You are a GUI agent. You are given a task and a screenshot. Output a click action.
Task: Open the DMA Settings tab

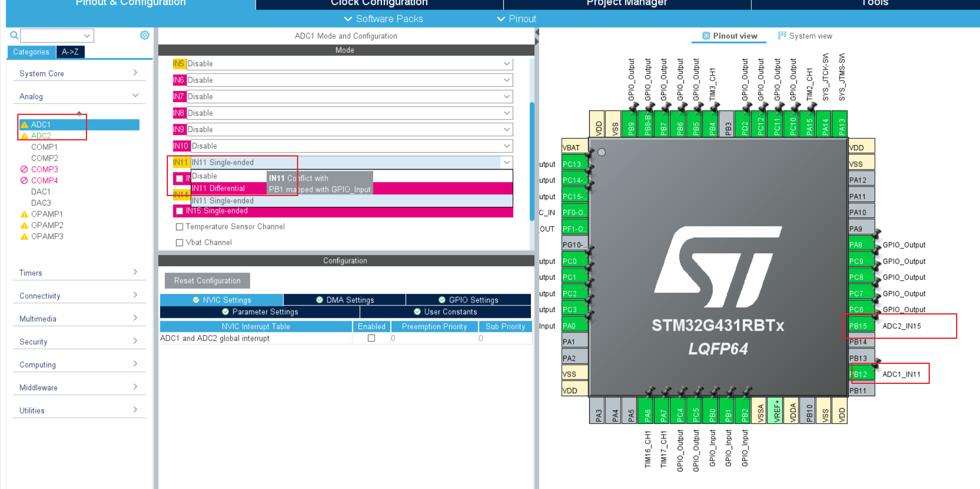[x=344, y=300]
